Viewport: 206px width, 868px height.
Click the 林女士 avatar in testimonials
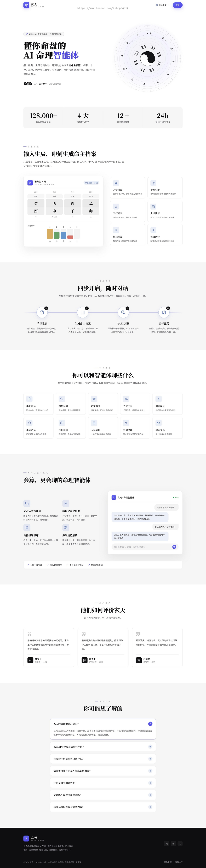pos(30,660)
